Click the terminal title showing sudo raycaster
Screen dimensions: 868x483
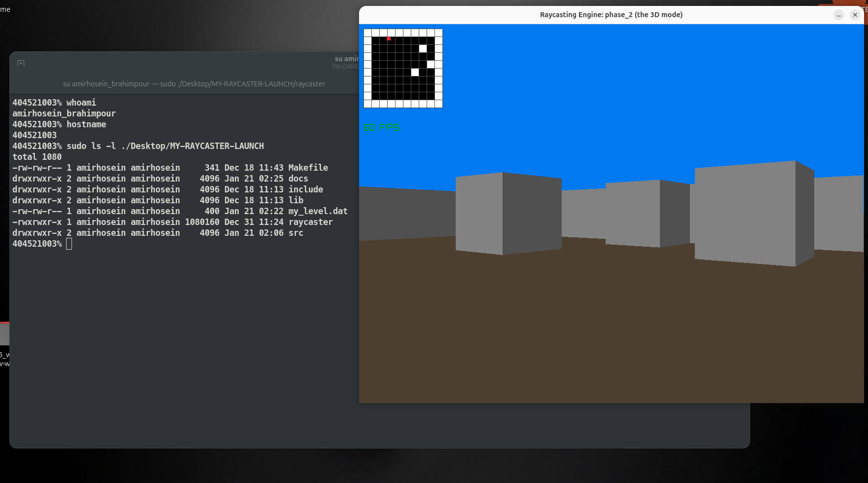point(194,84)
